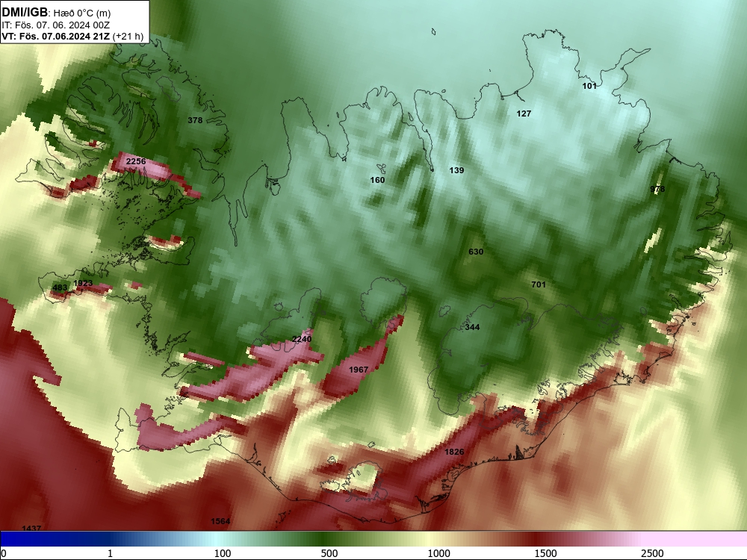Click the legend label 2500
This screenshot has width=747, height=560.
click(x=652, y=553)
